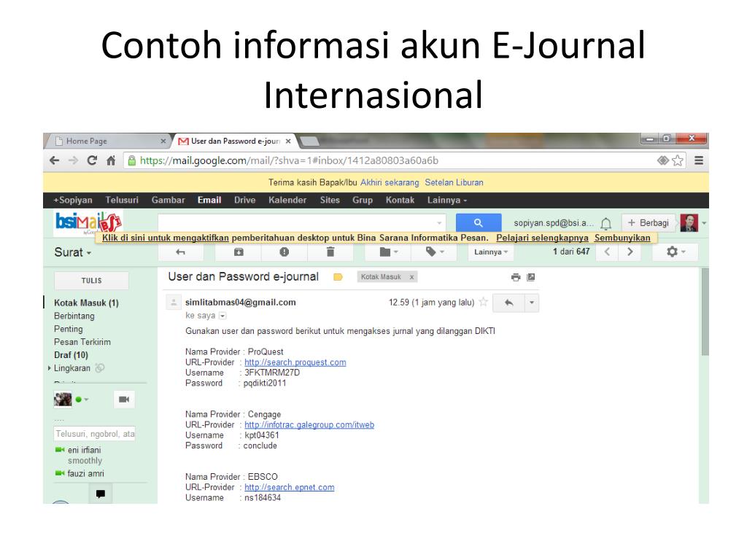Click the 'Akhiri sekarang' link

(x=390, y=182)
